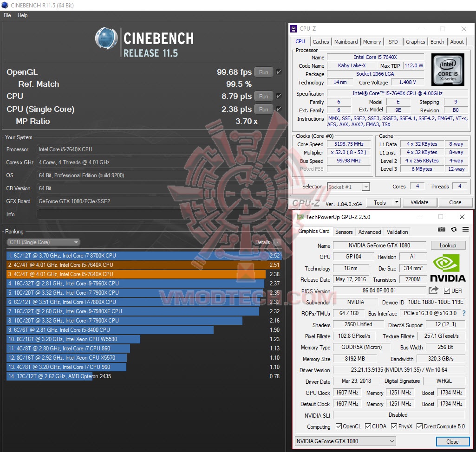The width and height of the screenshot is (476, 452).
Task: Select ranking row Intel Core i5-8400 CPU
Action: tap(144, 330)
